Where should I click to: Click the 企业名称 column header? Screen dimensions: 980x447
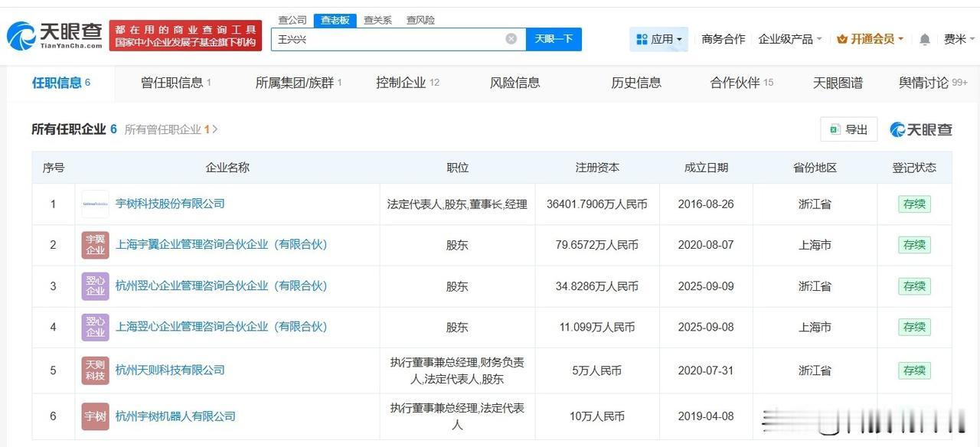(227, 168)
